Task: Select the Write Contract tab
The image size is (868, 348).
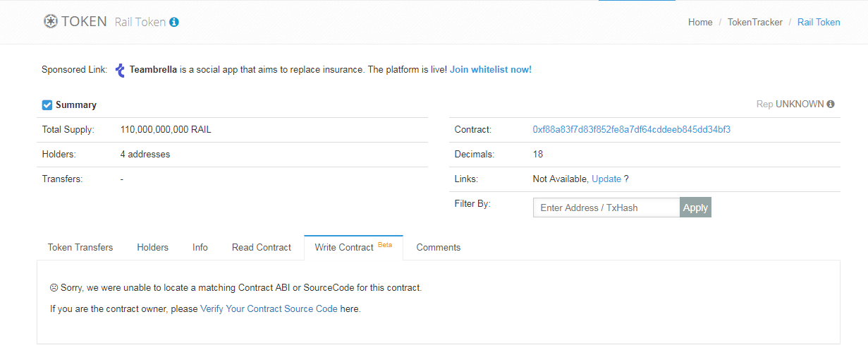Action: [344, 248]
